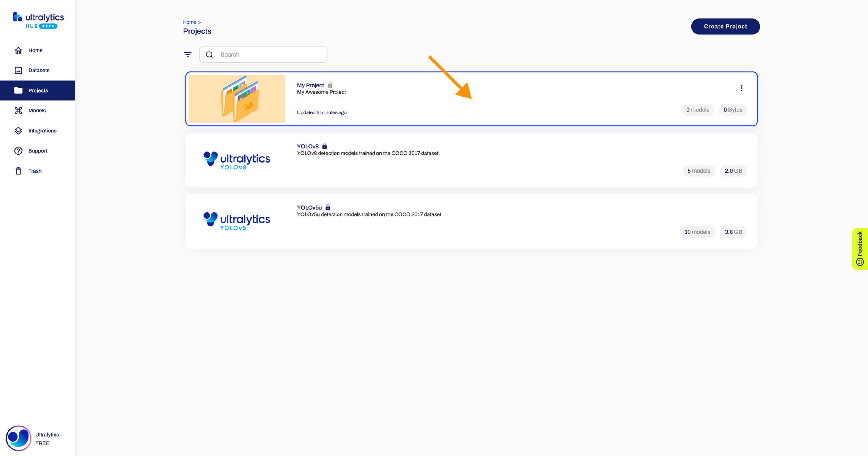Select the Models menu item
Screen dimensions: 868x456
[x=37, y=110]
